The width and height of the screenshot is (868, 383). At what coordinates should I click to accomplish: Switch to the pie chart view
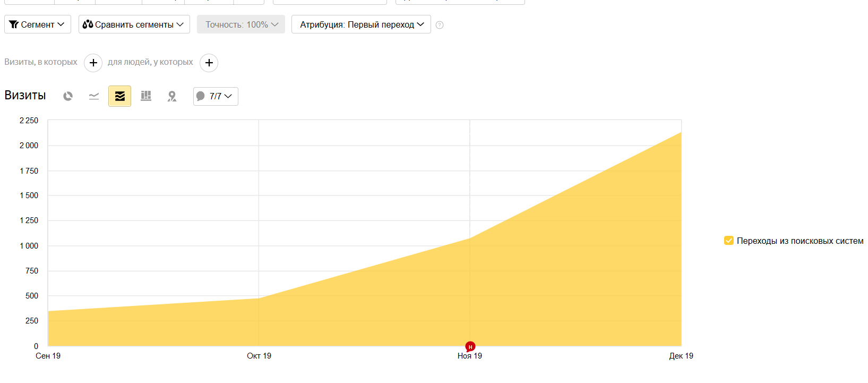pos(68,96)
